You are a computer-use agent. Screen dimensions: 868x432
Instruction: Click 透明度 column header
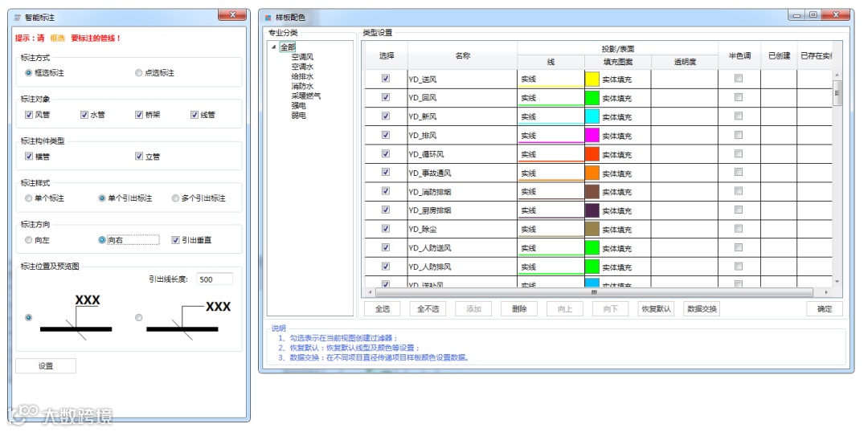[684, 63]
